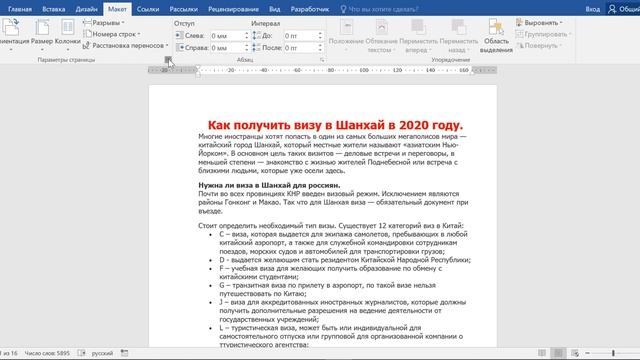This screenshot has height=360, width=640.
Task: Switch to Read Mode view icon
Action: pos(542,353)
